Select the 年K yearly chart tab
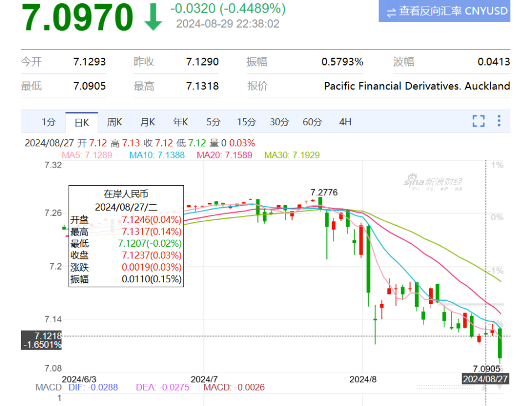The height and width of the screenshot is (406, 532). (181, 122)
